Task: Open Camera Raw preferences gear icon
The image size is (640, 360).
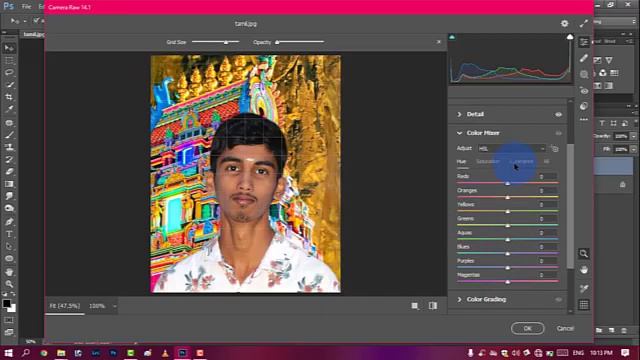Action: (564, 24)
